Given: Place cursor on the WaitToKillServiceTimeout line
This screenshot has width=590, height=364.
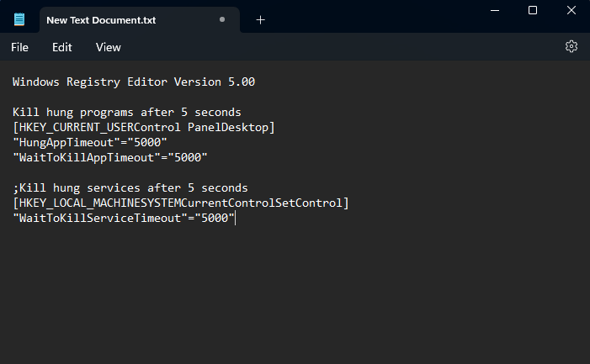Looking at the screenshot, I should [x=124, y=218].
